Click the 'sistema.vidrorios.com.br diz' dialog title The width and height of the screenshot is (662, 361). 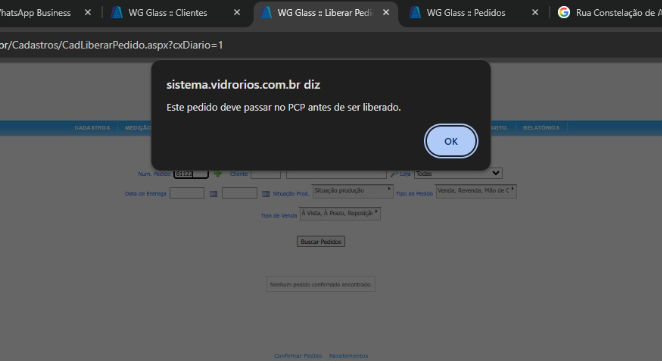click(x=243, y=85)
